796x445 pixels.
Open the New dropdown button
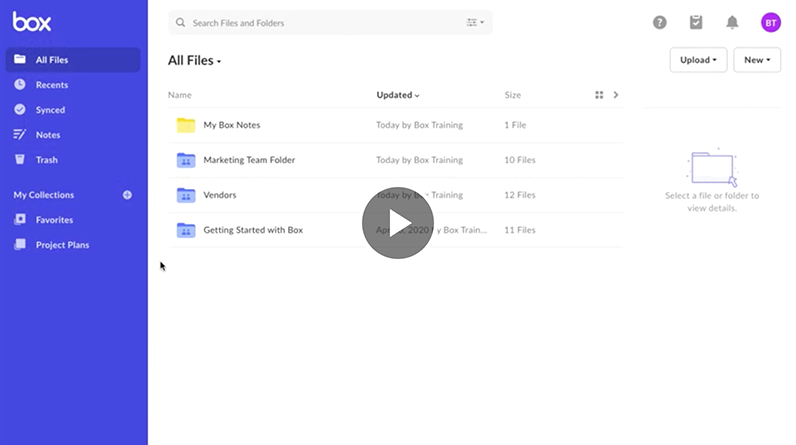pos(757,60)
